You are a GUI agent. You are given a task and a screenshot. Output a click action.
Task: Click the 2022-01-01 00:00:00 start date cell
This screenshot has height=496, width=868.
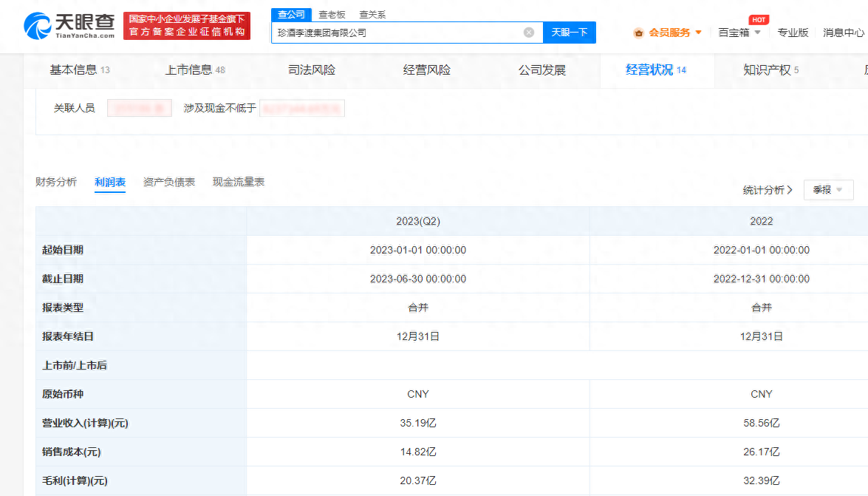[x=761, y=250]
